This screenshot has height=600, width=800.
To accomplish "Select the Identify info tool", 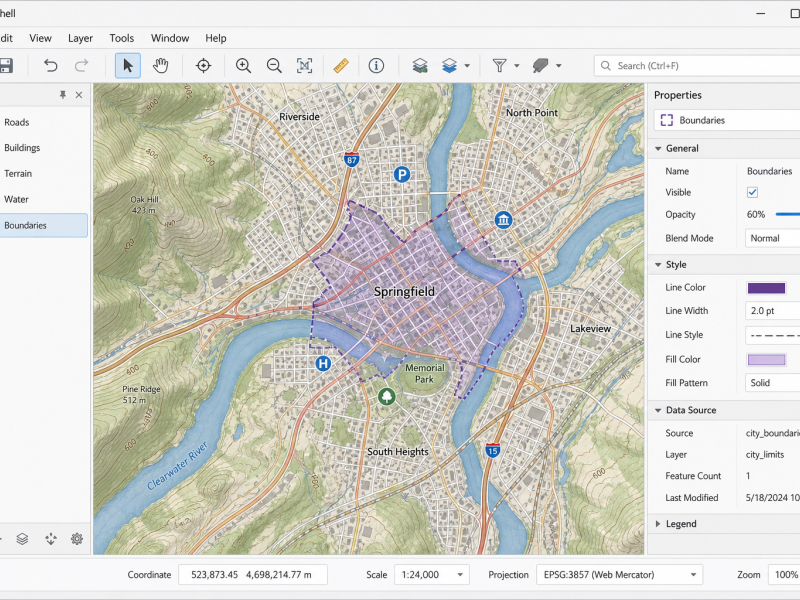I will pyautogui.click(x=376, y=65).
